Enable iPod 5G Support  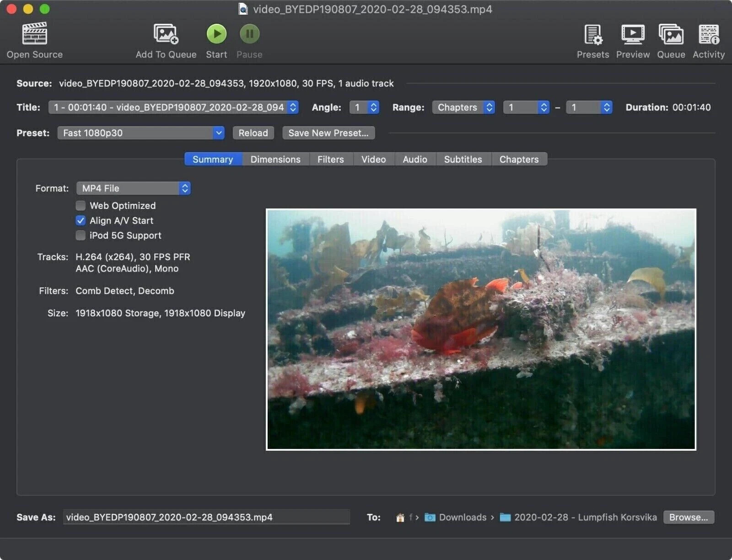(x=80, y=235)
